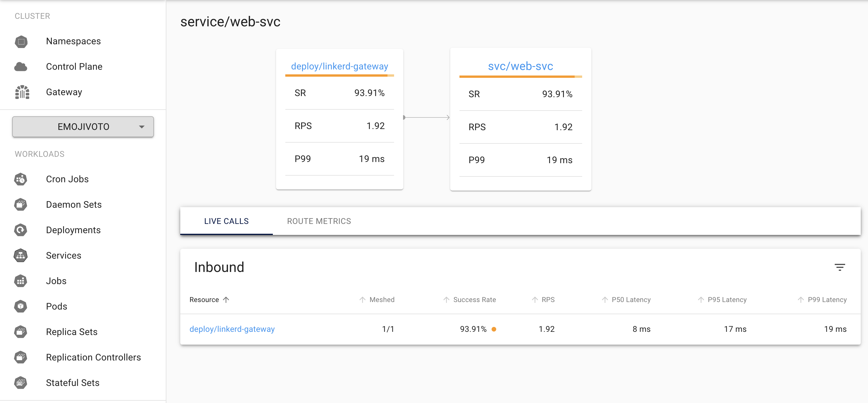The width and height of the screenshot is (868, 403).
Task: Open the Cron Jobs menu item
Action: tap(67, 179)
